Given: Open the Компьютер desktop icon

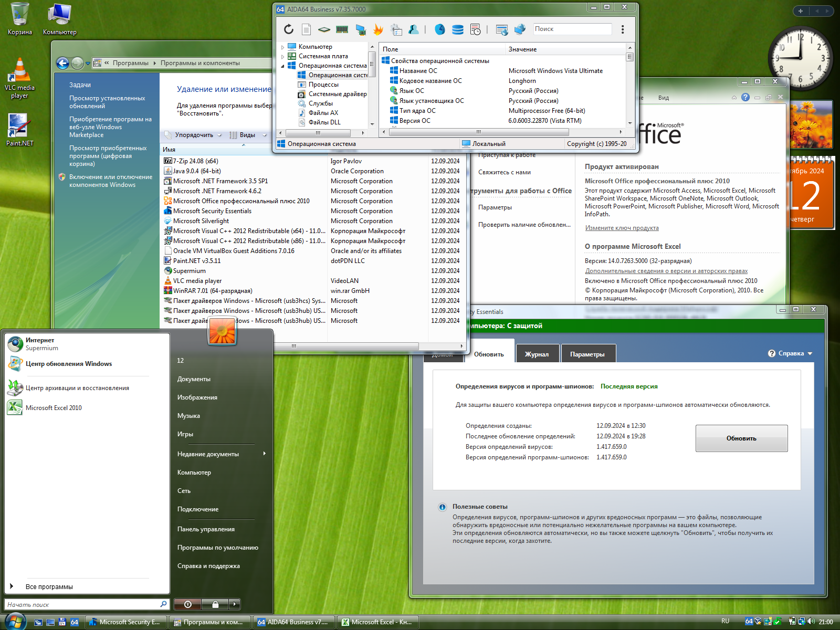Looking at the screenshot, I should (59, 19).
